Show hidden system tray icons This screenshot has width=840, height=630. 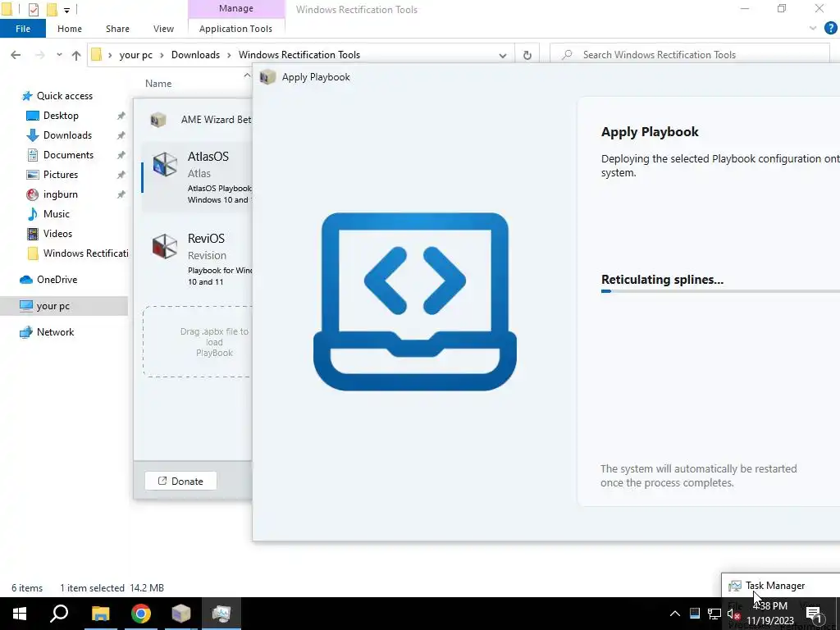[675, 614]
